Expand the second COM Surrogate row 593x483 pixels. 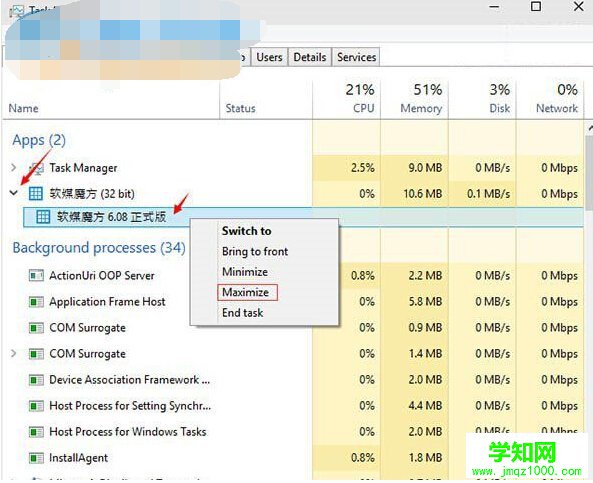14,353
